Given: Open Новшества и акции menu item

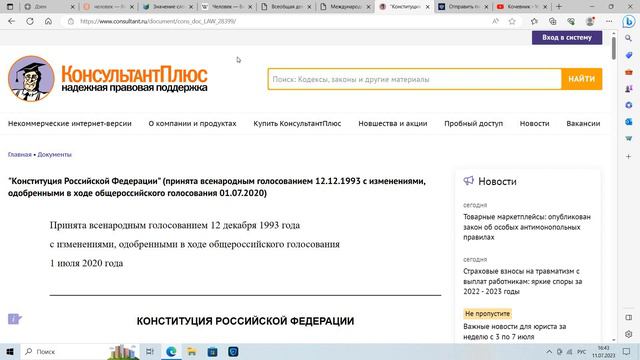Looking at the screenshot, I should point(393,123).
